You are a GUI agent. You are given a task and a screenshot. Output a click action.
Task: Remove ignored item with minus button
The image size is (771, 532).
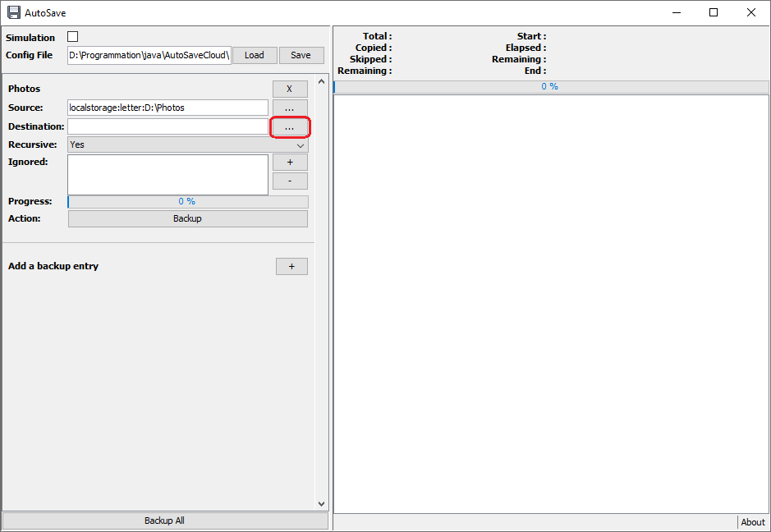click(x=290, y=181)
